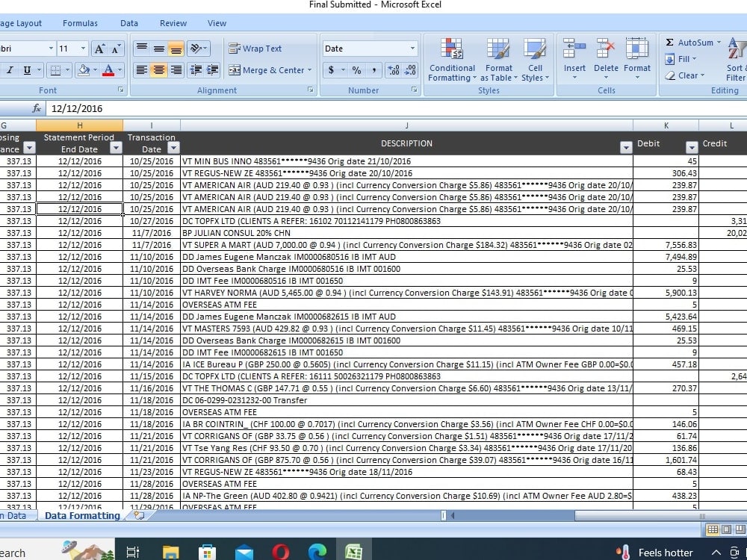Apply comma style
Image resolution: width=747 pixels, height=560 pixels.
374,70
